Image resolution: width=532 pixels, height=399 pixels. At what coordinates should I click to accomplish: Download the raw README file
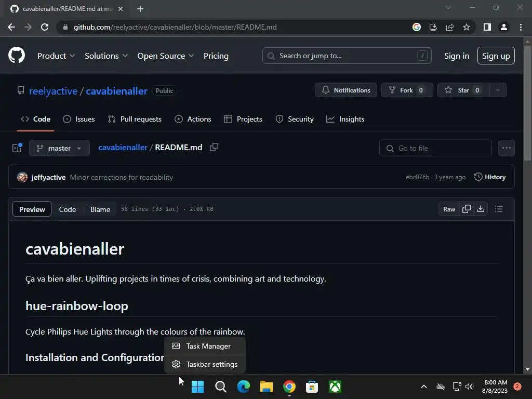[x=481, y=209]
